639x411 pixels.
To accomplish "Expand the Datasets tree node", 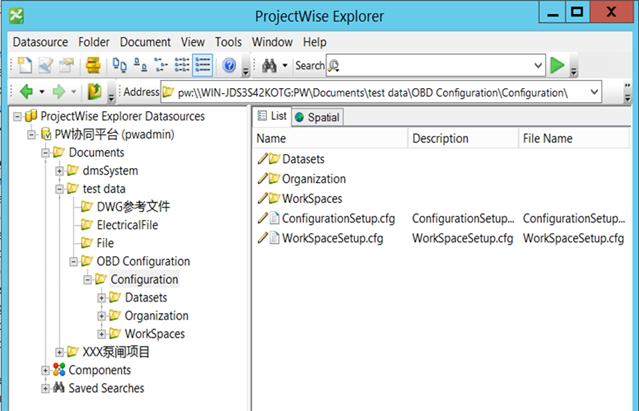I will 101,298.
